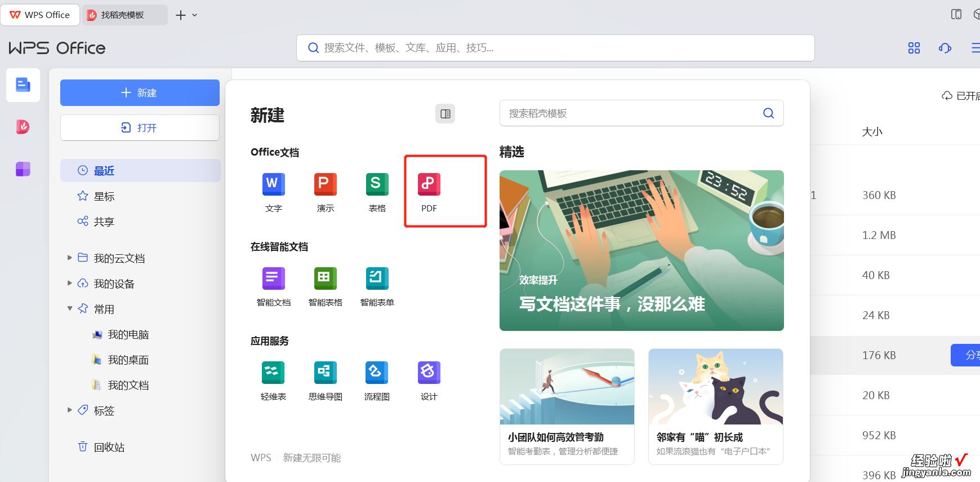Open 小团队如何高效考勤 template card
The width and height of the screenshot is (980, 482).
coord(567,406)
